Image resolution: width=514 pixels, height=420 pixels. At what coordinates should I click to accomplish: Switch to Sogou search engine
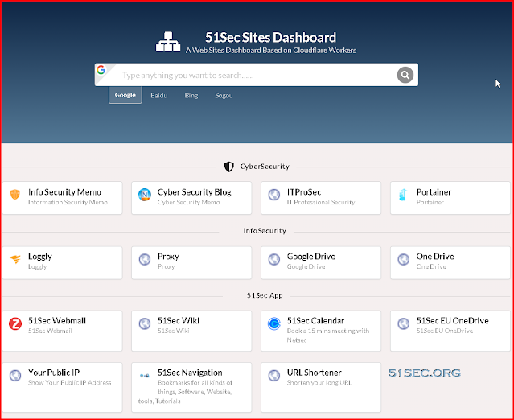pos(224,96)
